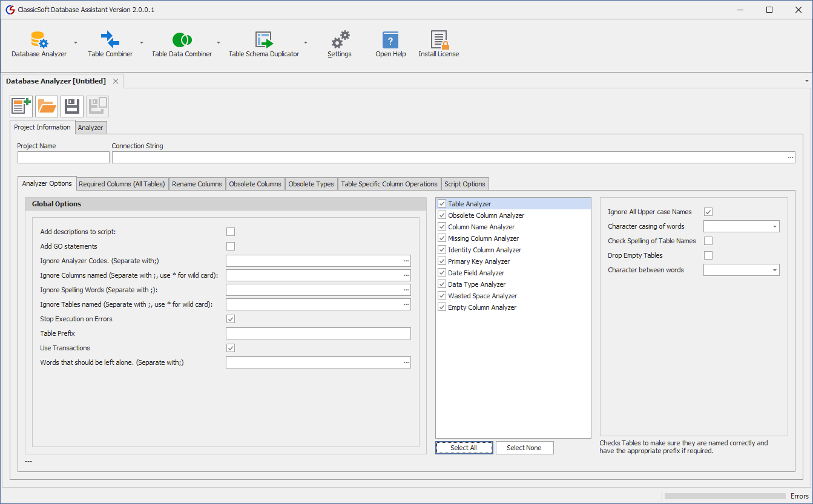
Task: Click the Select None button
Action: click(524, 447)
